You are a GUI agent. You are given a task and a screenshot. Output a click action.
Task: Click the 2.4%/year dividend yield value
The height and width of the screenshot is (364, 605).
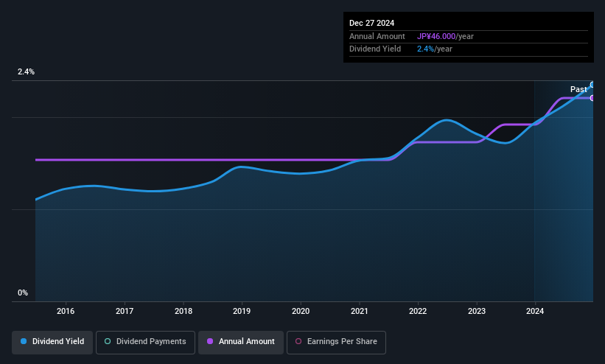coord(435,49)
